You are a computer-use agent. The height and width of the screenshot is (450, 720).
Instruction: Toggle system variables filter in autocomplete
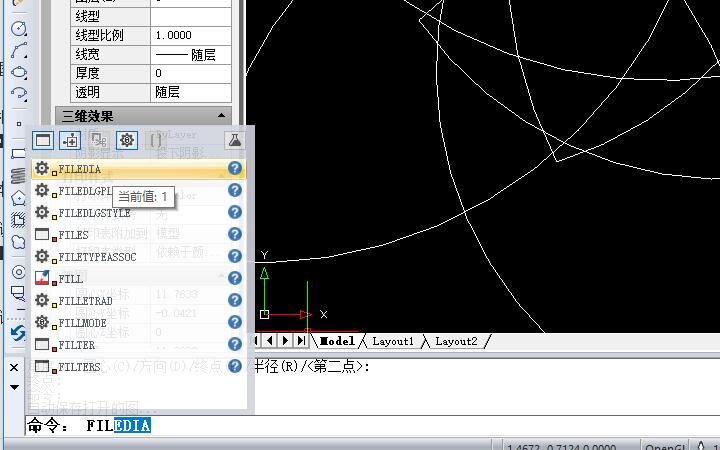point(127,140)
